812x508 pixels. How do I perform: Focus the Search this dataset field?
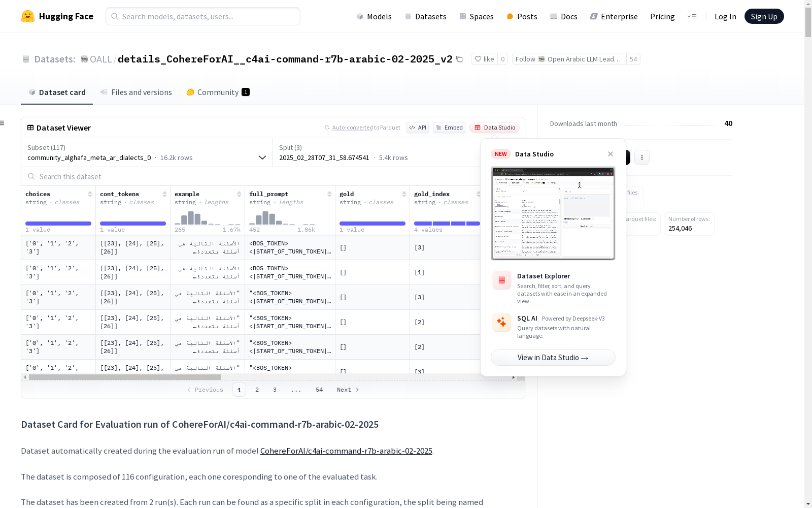pyautogui.click(x=251, y=176)
